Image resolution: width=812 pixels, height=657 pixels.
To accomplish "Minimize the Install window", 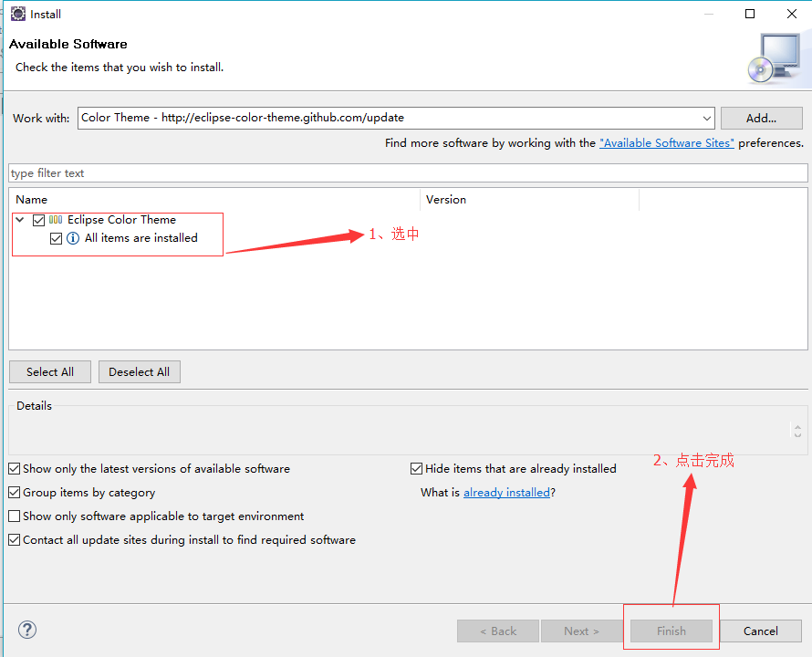I will pos(709,14).
